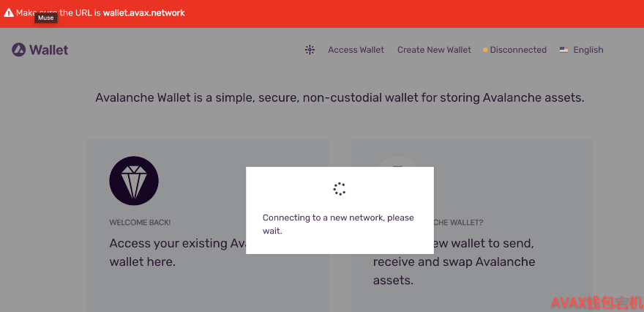Open the Access Wallet menu link
644x312 pixels.
[x=356, y=50]
